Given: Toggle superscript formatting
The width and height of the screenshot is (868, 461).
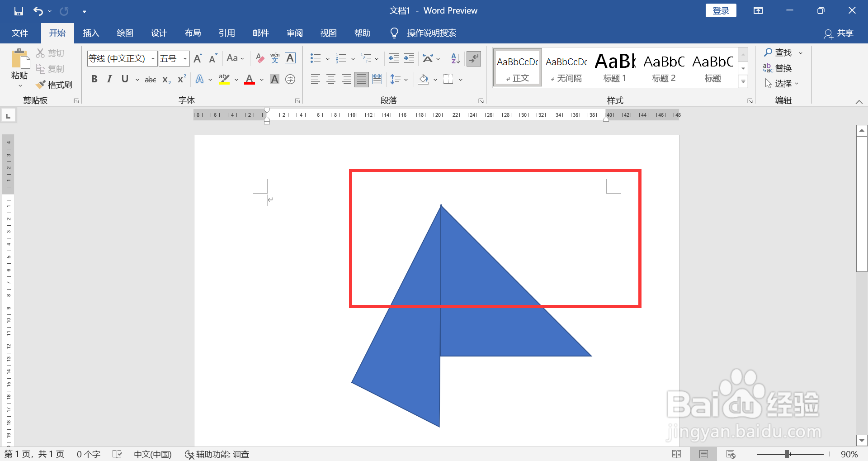Looking at the screenshot, I should [182, 79].
